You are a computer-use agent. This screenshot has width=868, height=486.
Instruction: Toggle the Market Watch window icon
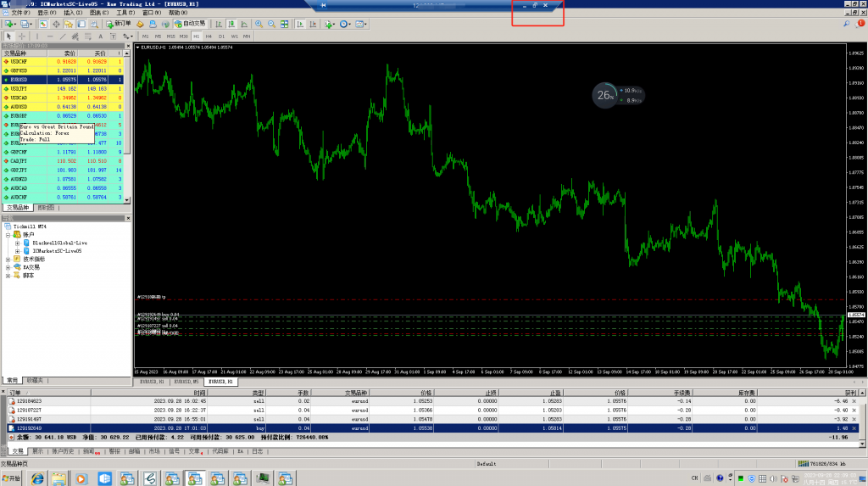click(x=43, y=24)
